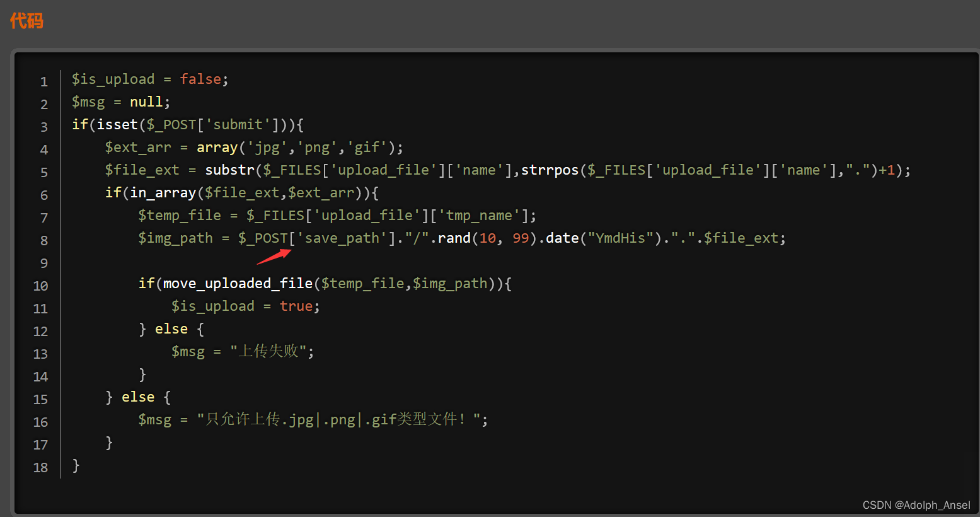Click line number 1 in the gutter
Viewport: 980px width, 517px height.
pyautogui.click(x=44, y=81)
